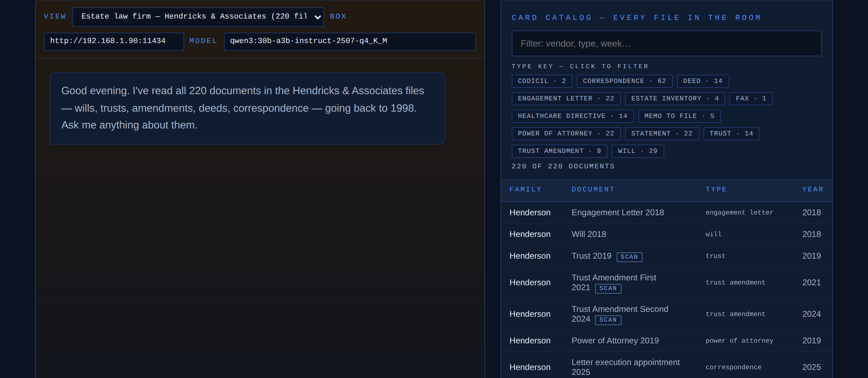
Task: Sort by the Year column header
Action: pos(813,189)
